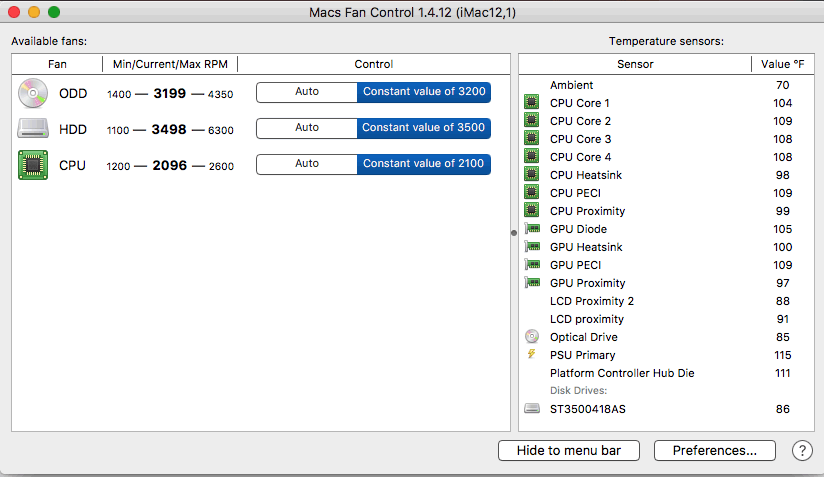Click the Sensor column header
The width and height of the screenshot is (824, 477).
(635, 64)
